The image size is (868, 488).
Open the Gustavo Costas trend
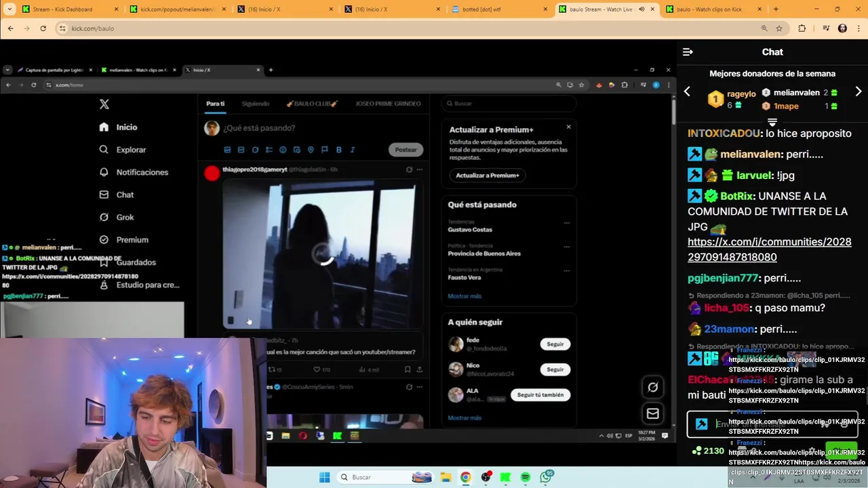(x=470, y=230)
